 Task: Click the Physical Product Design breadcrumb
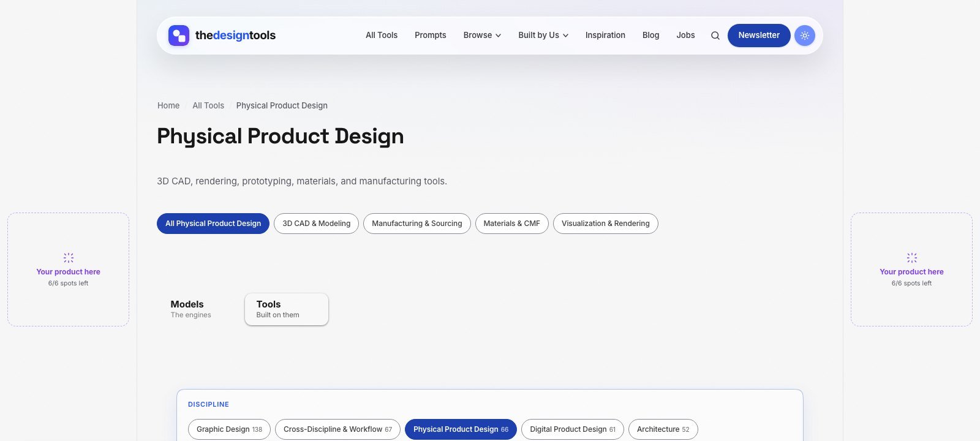point(282,105)
